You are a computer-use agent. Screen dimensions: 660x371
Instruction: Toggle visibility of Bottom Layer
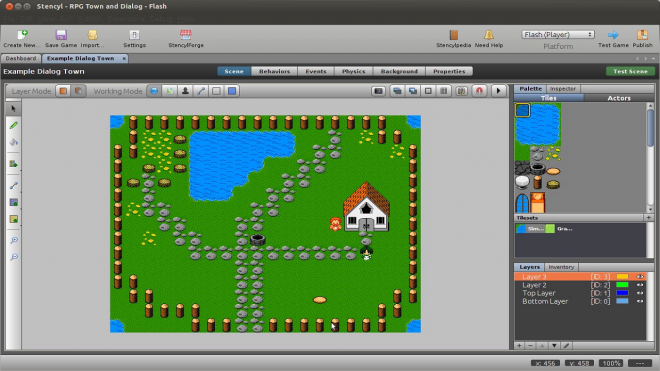coord(640,301)
